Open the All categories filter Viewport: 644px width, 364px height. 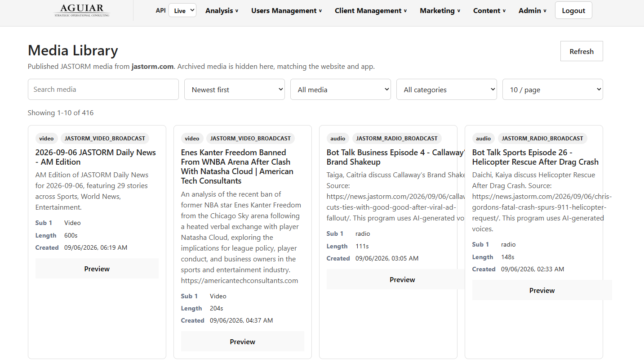(447, 90)
